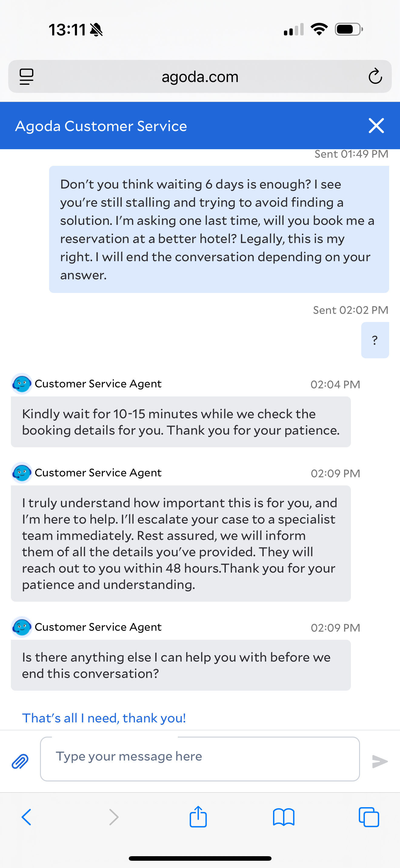Tap Safari's forward navigation arrow
The width and height of the screenshot is (400, 868).
[114, 817]
